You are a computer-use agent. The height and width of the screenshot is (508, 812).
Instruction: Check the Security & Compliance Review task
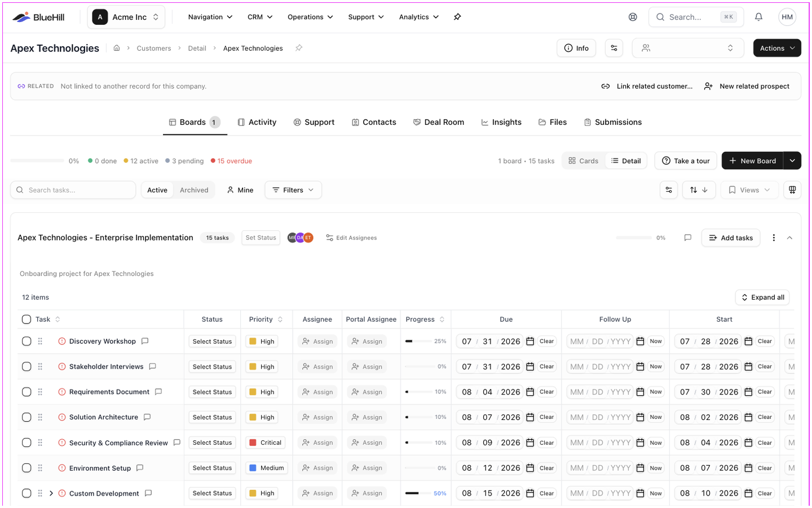27,443
